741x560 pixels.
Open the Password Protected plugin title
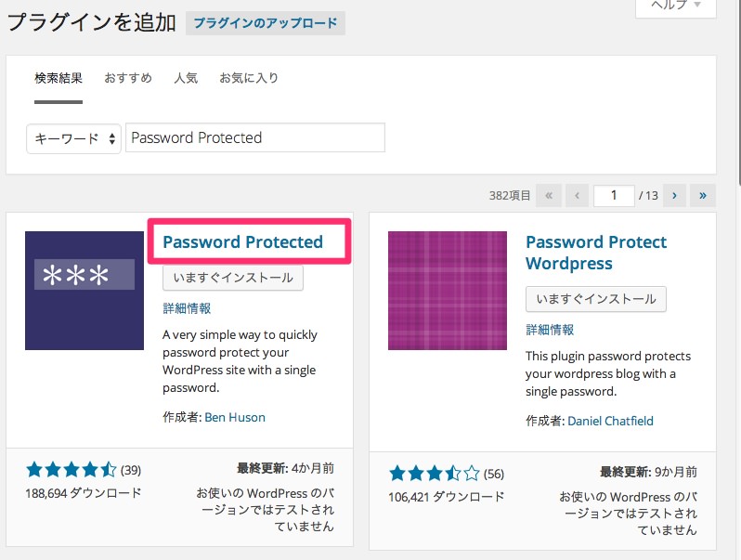[x=243, y=242]
